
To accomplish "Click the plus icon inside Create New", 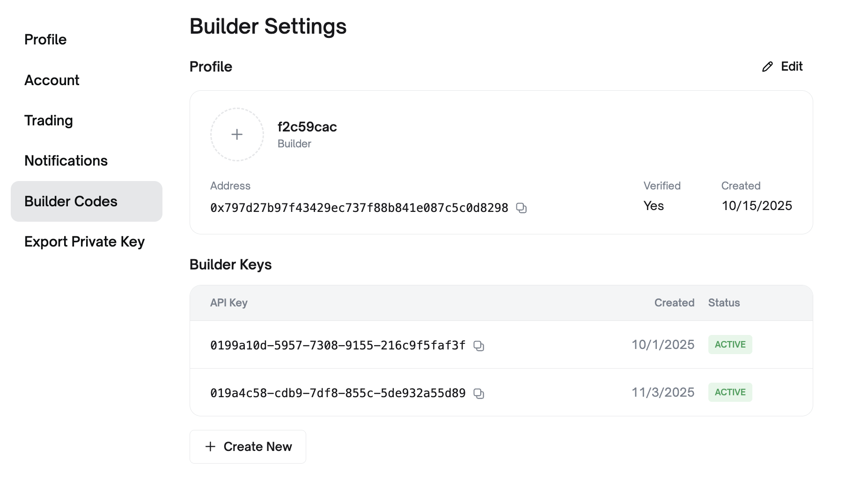I will (210, 446).
